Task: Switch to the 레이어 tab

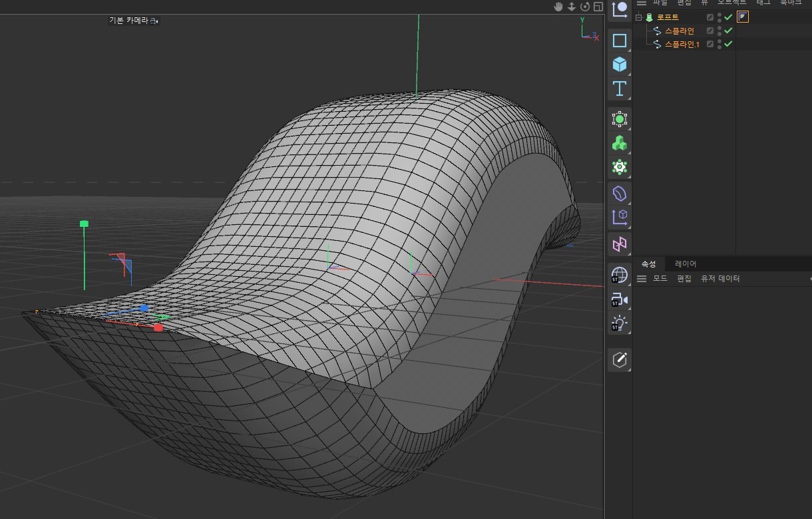Action: (x=686, y=264)
